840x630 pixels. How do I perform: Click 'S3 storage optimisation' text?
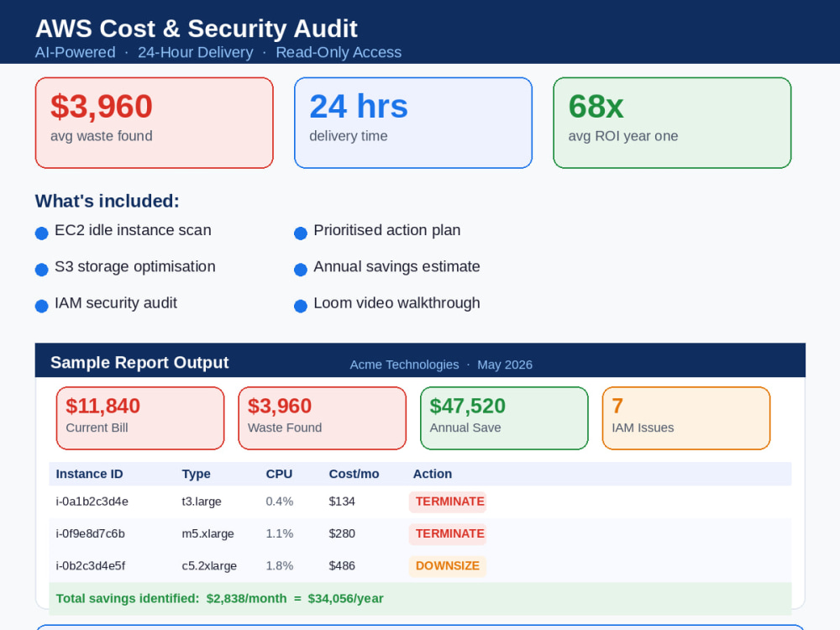coord(135,267)
